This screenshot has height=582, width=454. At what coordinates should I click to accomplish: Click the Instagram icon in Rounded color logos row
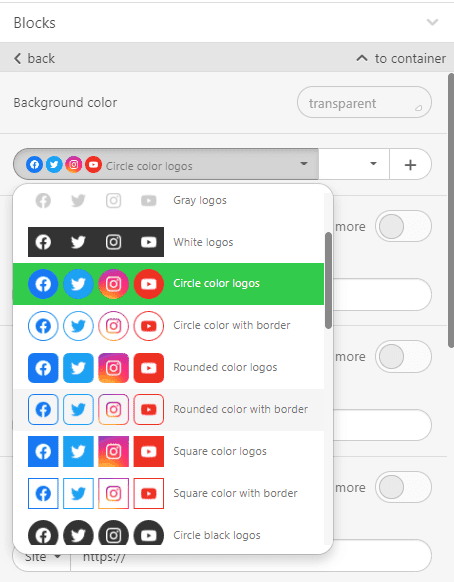click(x=113, y=368)
